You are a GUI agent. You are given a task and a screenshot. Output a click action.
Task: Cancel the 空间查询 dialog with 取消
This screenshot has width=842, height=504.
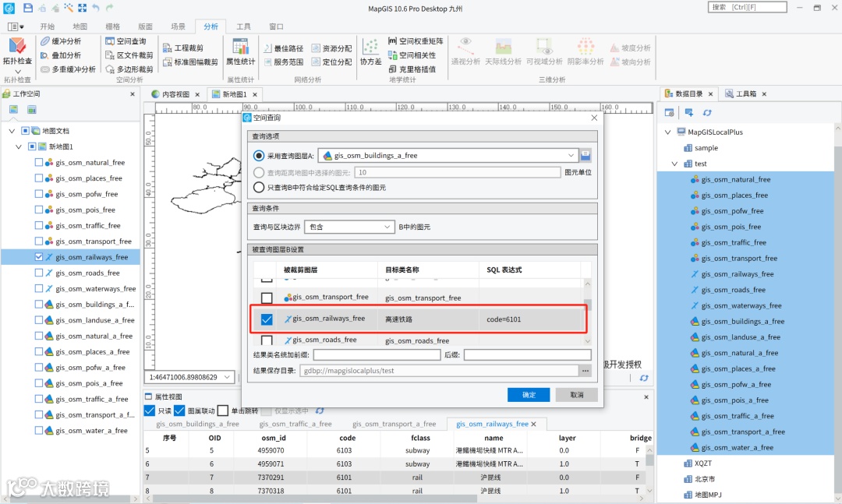[577, 395]
